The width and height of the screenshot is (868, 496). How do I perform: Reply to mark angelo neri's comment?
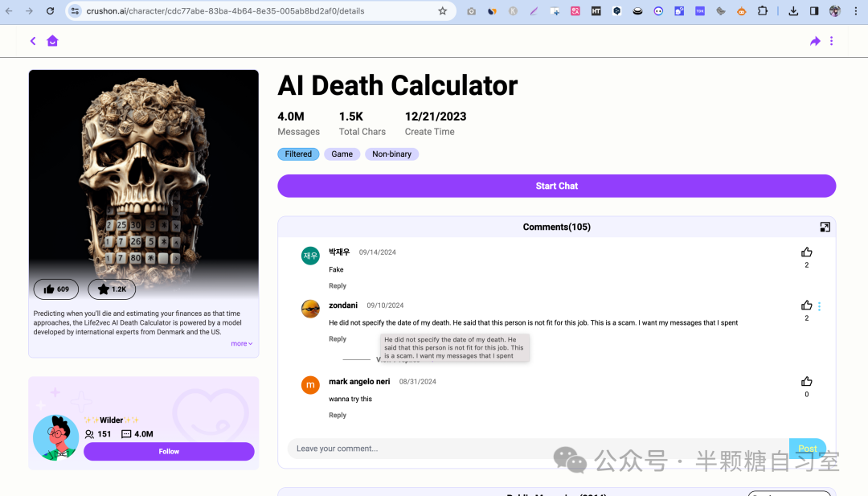[337, 415]
